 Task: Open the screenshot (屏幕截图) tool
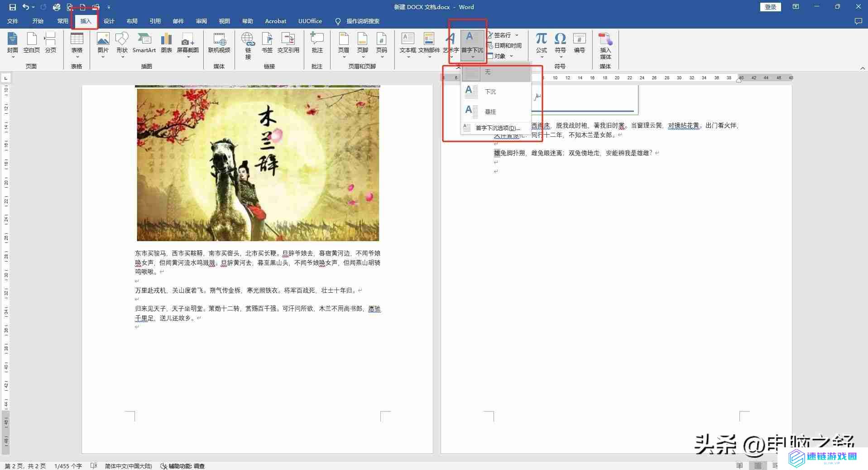[187, 45]
